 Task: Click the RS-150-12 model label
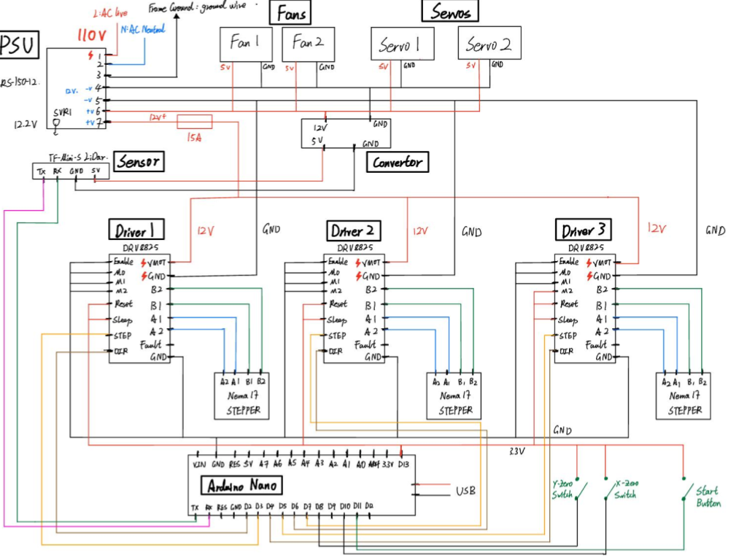point(19,82)
